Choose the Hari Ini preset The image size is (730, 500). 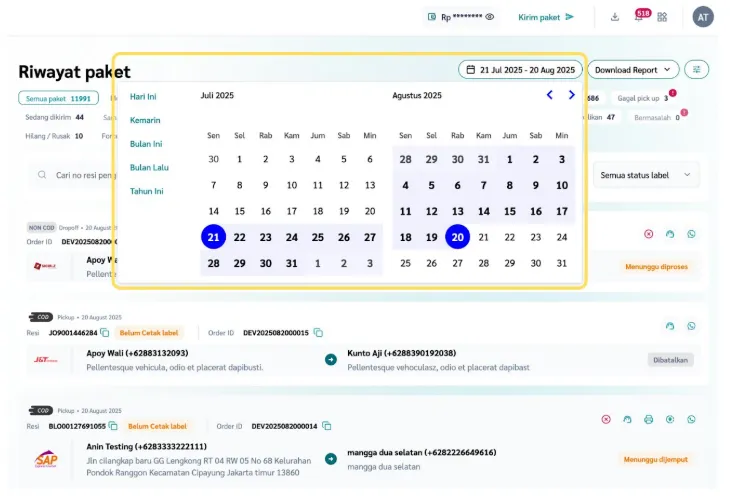pos(143,97)
